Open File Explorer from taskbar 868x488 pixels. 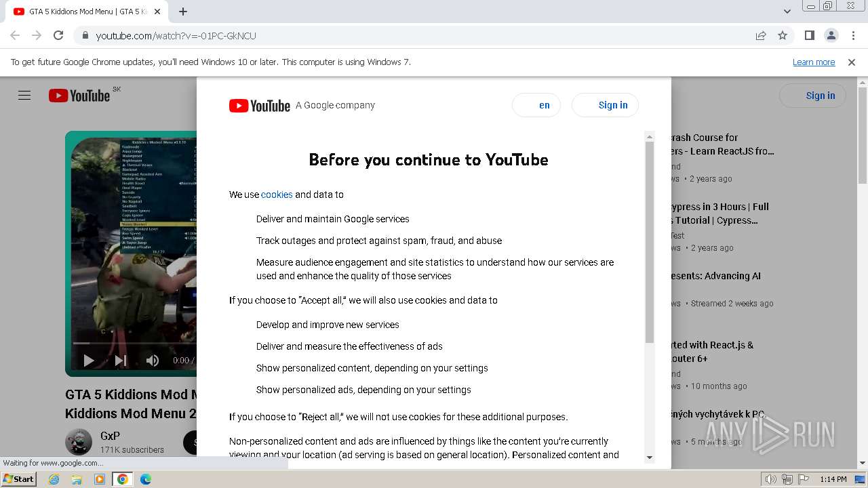[x=77, y=479]
